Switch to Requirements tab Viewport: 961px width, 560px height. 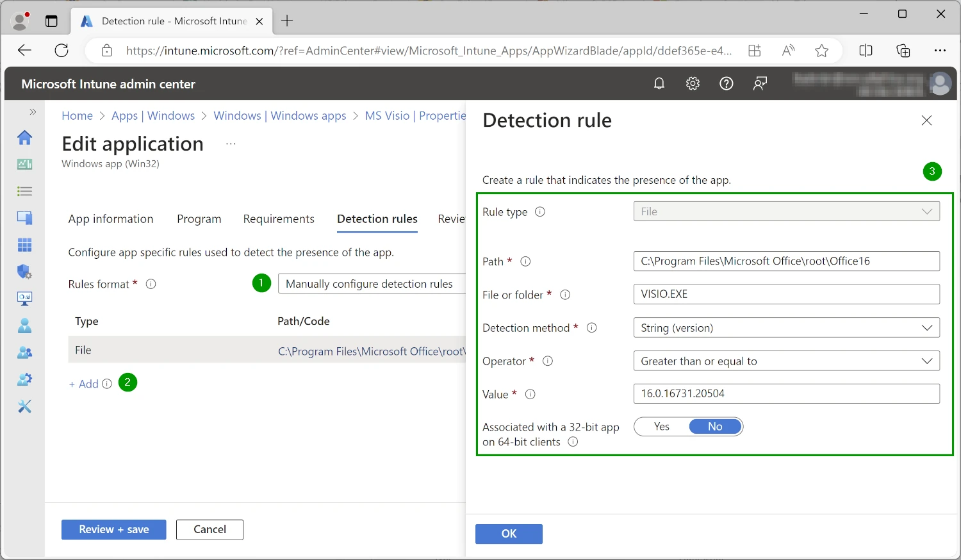279,219
